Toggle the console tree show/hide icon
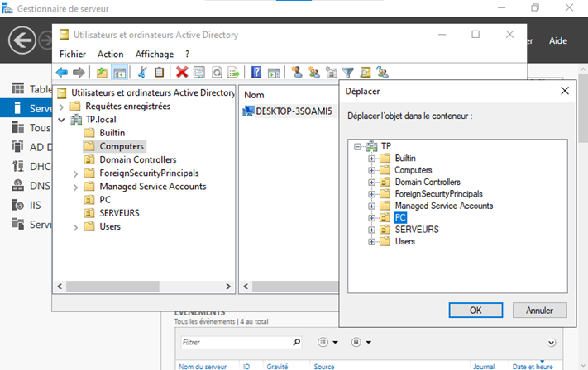Image resolution: width=588 pixels, height=370 pixels. pos(120,73)
